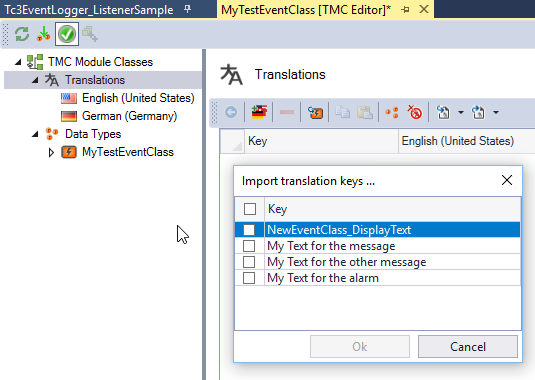The width and height of the screenshot is (535, 380).
Task: Close the Import translation keys dialog
Action: point(507,180)
